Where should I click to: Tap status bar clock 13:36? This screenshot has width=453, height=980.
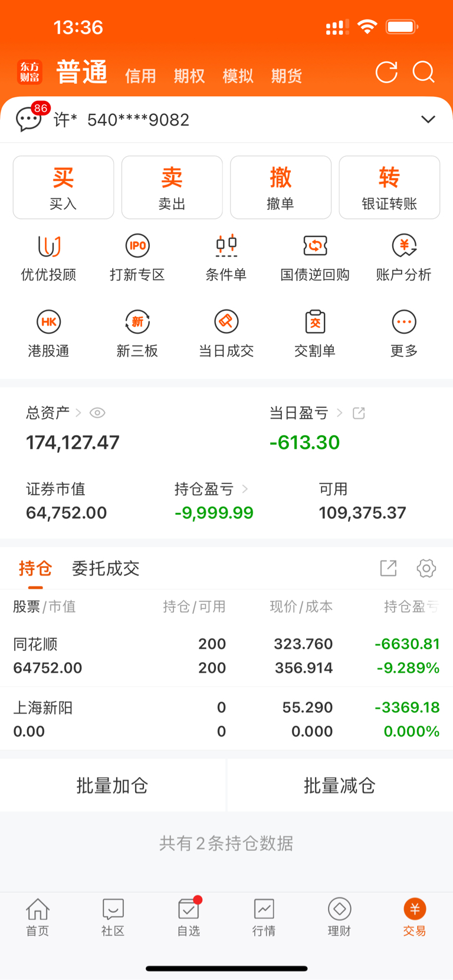[78, 27]
